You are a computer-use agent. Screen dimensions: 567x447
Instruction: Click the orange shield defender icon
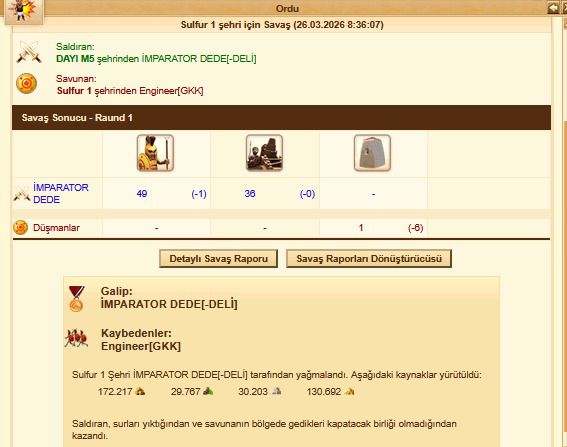26,84
